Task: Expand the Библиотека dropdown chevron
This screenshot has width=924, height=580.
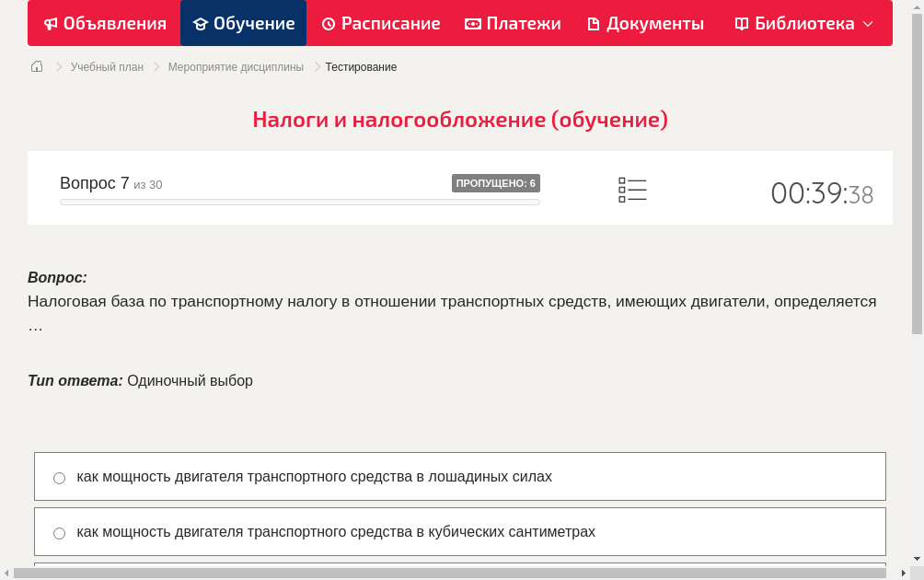Action: pos(866,23)
